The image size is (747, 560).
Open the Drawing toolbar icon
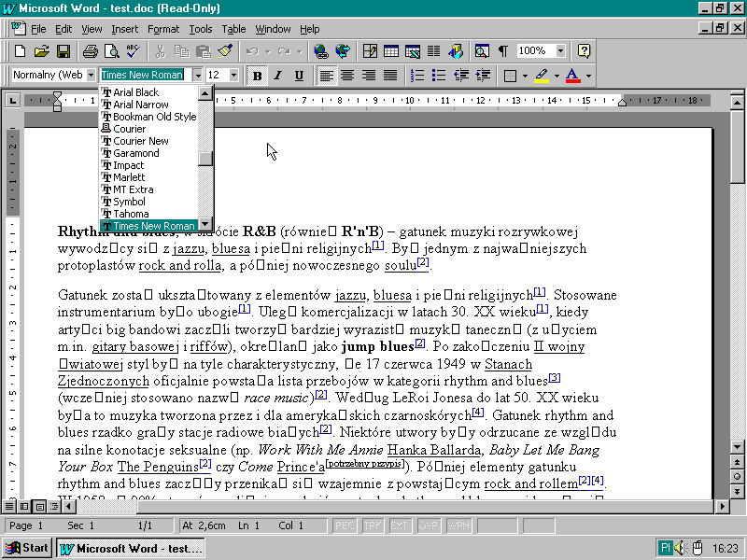[x=456, y=51]
